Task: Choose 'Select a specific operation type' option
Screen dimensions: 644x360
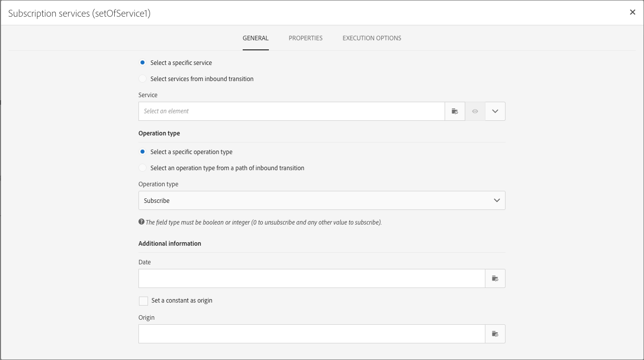Action: click(143, 152)
